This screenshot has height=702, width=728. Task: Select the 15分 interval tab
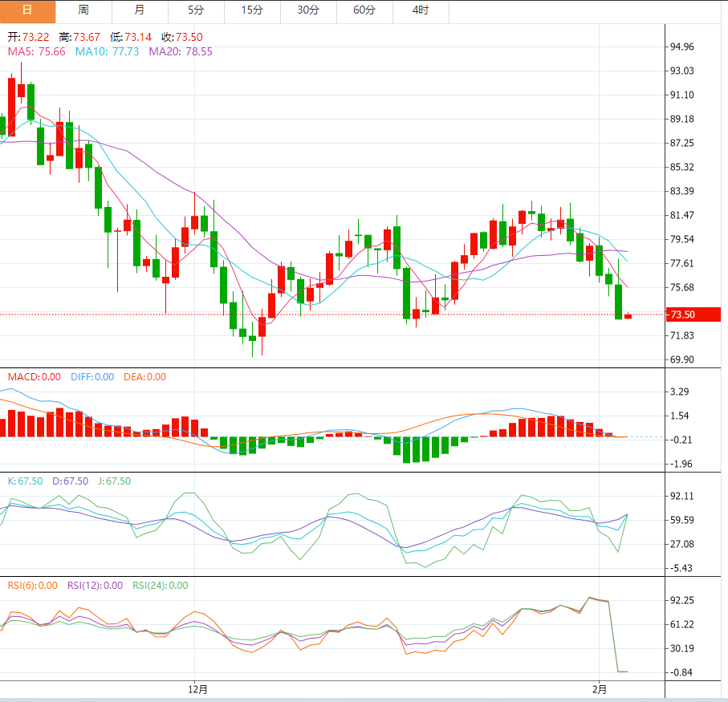coord(252,10)
